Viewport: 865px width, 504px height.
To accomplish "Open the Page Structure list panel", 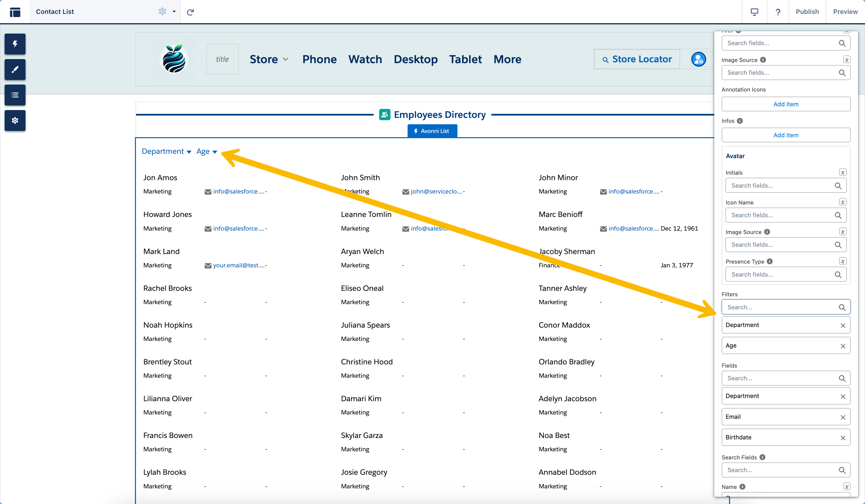I will 15,95.
